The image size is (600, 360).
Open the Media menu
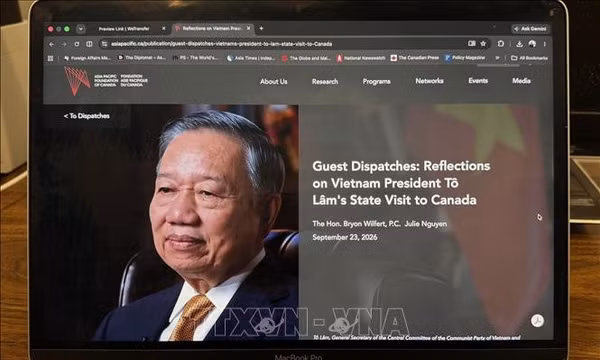click(x=521, y=81)
